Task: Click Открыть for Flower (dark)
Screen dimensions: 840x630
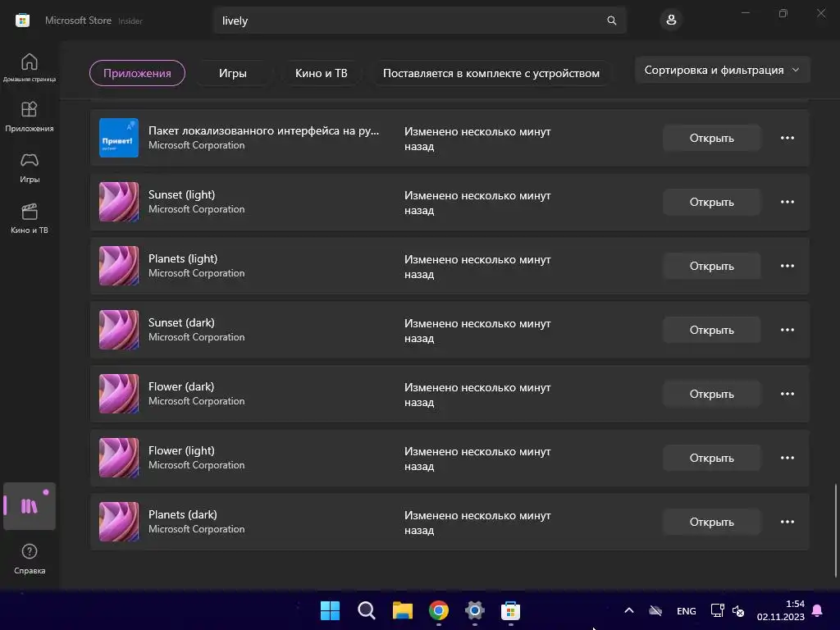Action: click(x=711, y=394)
